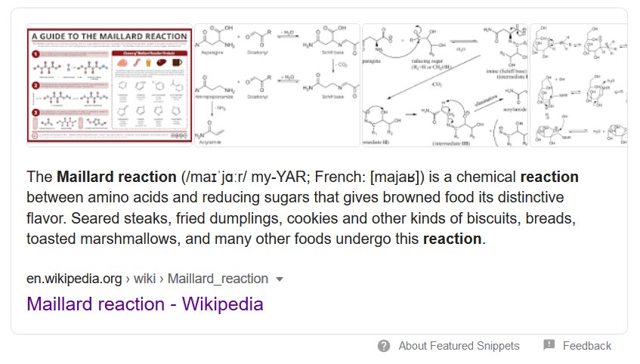Screen dimensions: 640x364
Task: Expand the dropdown arrow next to Maillard_reaction URL
Action: coord(280,279)
